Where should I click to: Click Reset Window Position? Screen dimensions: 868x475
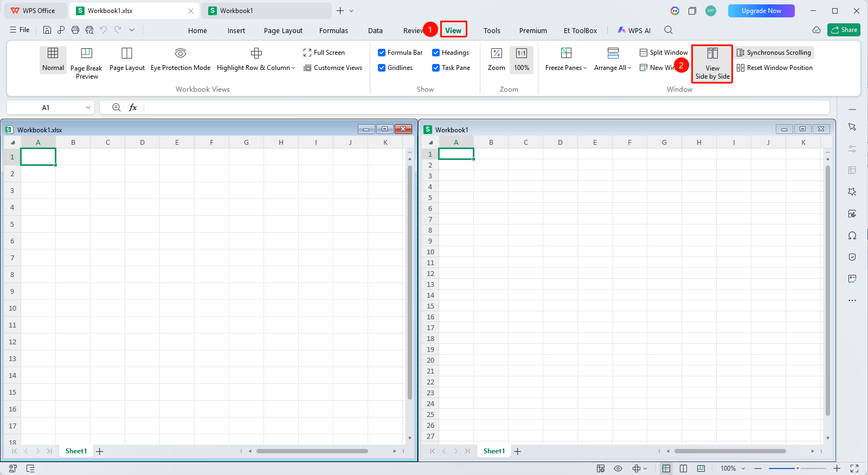[775, 68]
